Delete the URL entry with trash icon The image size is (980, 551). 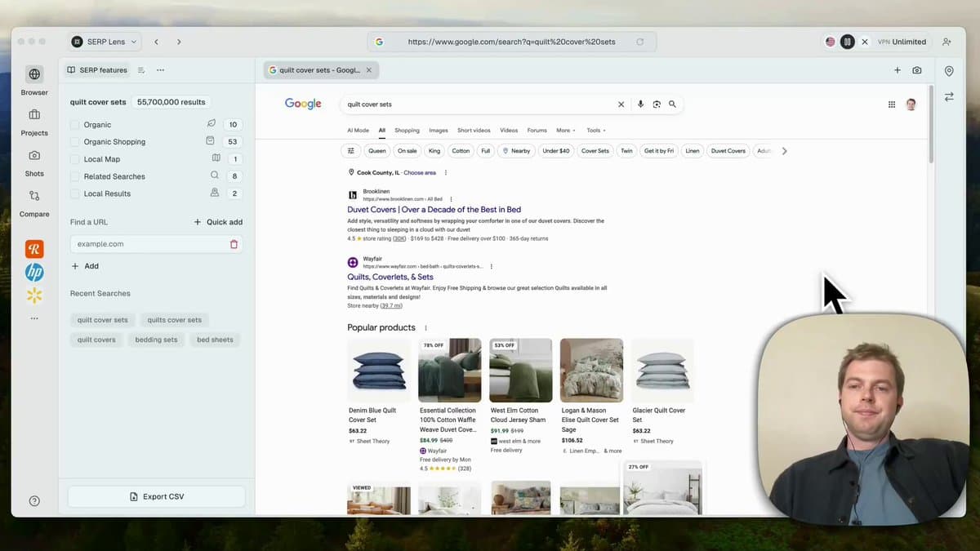(234, 244)
